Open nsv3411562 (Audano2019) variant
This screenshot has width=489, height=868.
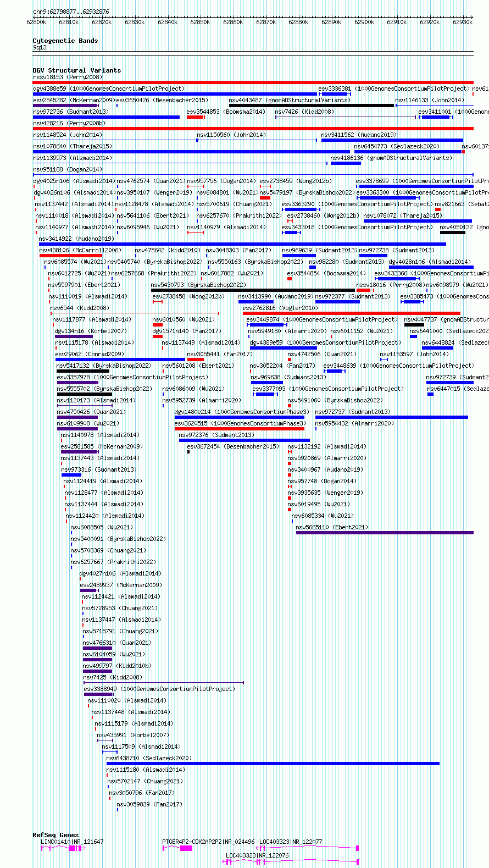[x=359, y=135]
